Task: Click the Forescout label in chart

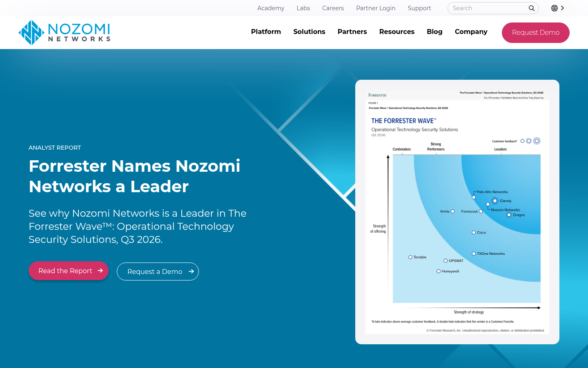Action: (x=470, y=211)
